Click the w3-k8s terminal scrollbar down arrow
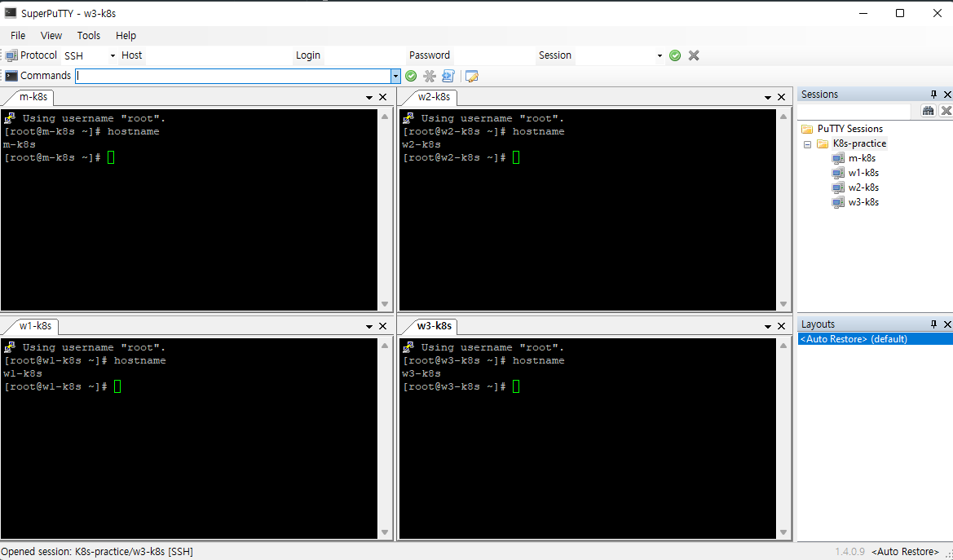Image resolution: width=953 pixels, height=560 pixels. tap(783, 532)
